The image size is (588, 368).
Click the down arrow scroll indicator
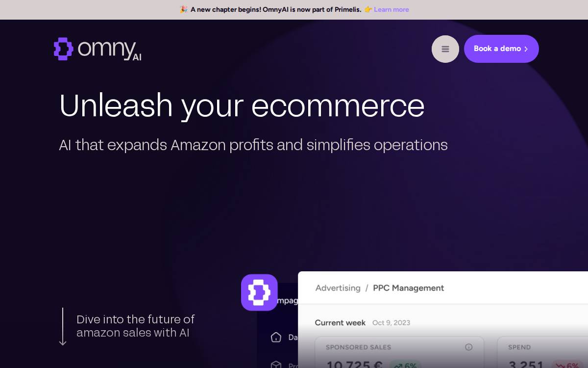point(63,327)
